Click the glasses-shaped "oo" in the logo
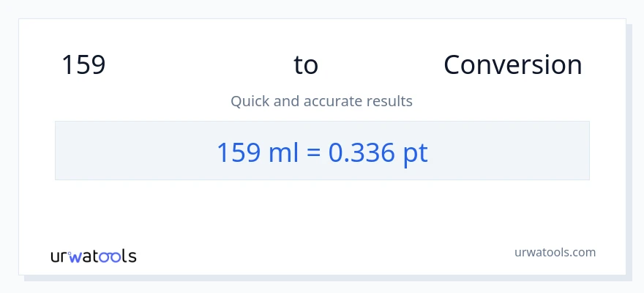The image size is (644, 293). (112, 256)
